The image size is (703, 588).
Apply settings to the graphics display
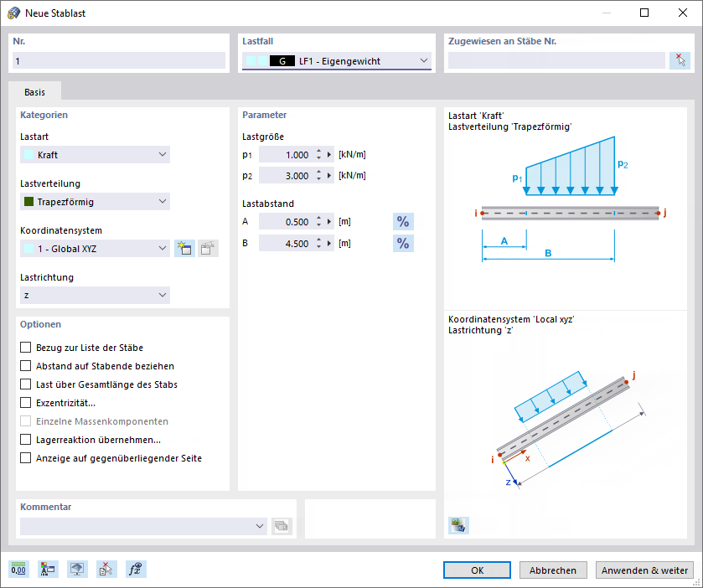point(77,569)
